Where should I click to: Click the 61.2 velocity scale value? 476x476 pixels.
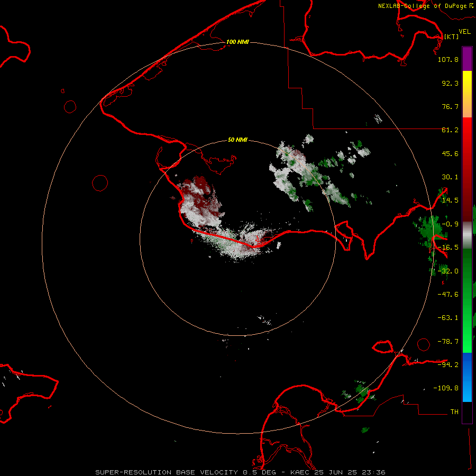click(x=450, y=130)
